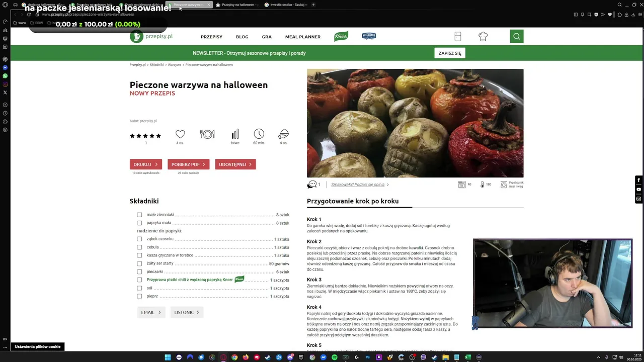Open Instagram in the Opera sidebar
The width and height of the screenshot is (644, 362).
point(5,84)
